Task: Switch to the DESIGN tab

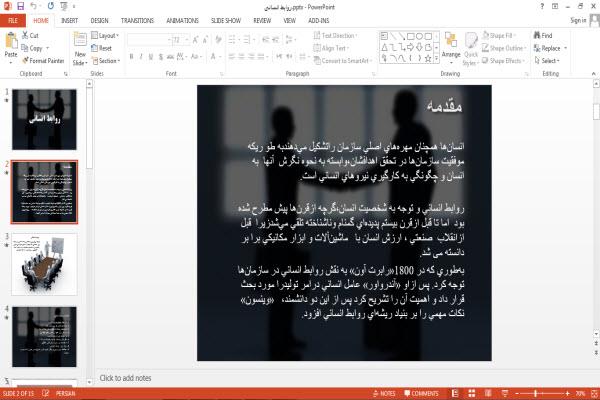Action: [99, 21]
